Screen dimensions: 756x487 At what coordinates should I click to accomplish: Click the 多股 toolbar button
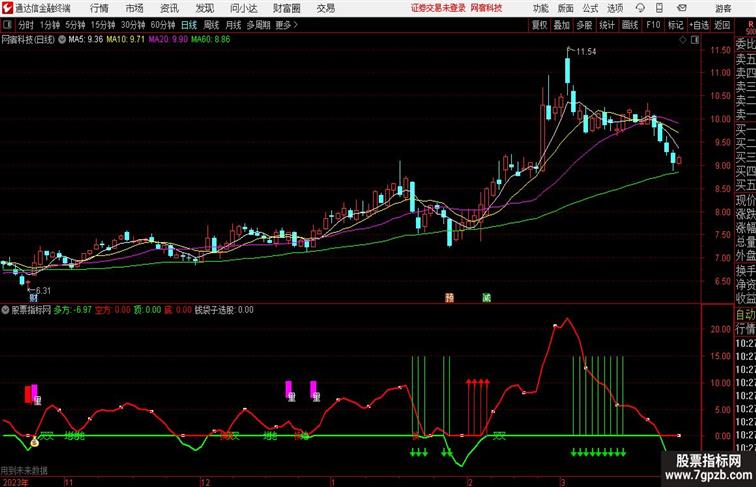584,25
